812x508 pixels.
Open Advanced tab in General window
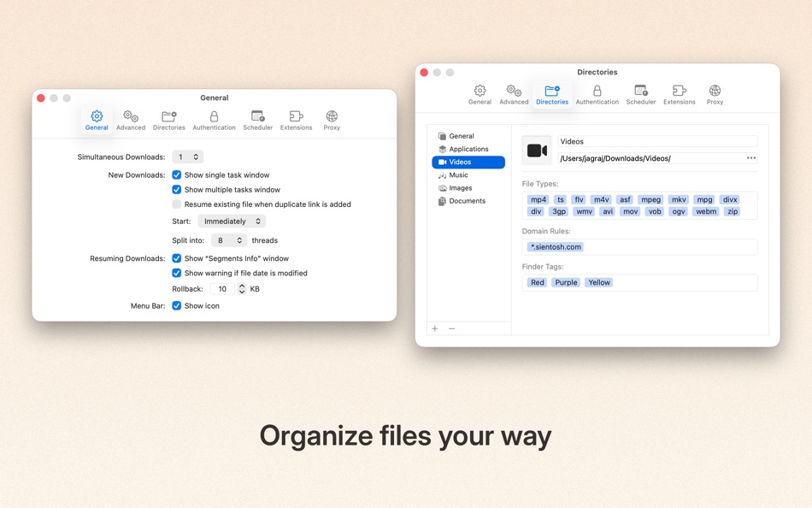pos(131,121)
